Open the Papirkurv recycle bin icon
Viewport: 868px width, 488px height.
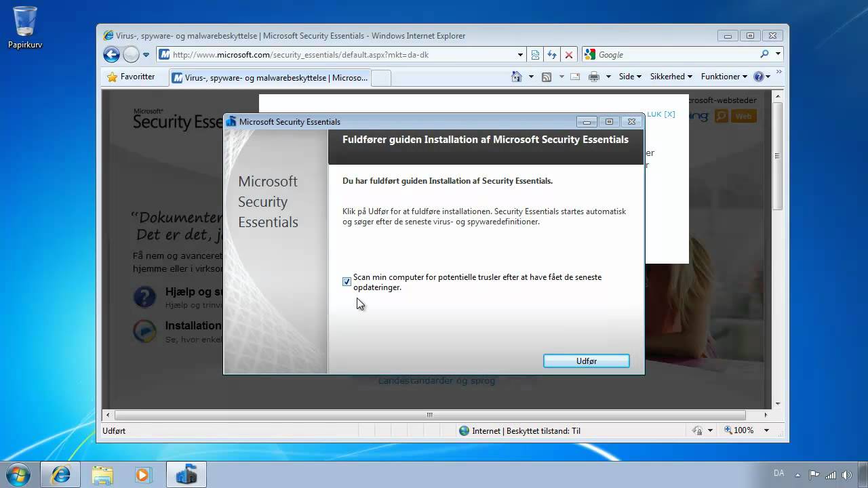24,28
